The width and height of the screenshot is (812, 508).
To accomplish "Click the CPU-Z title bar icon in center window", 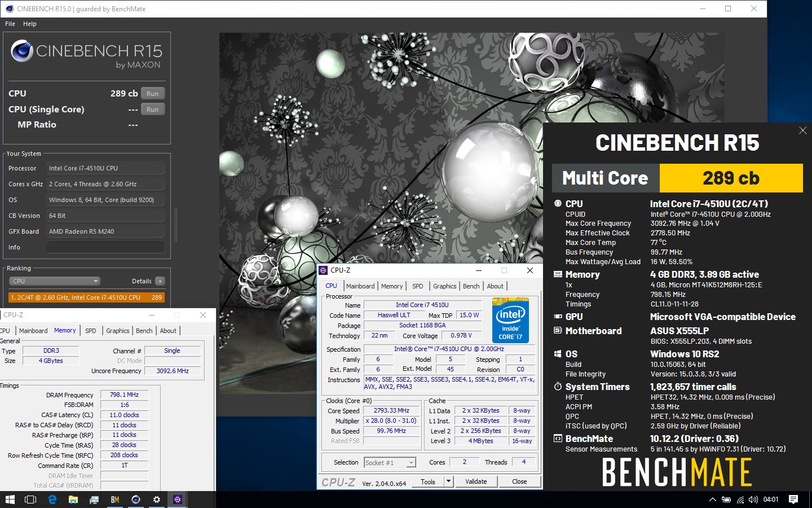I will (323, 270).
